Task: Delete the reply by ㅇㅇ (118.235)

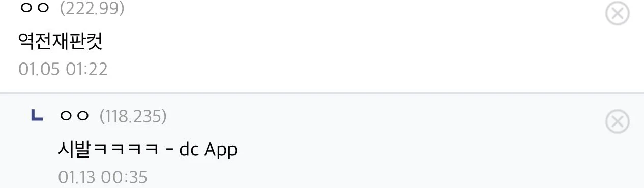Action: coord(618,122)
